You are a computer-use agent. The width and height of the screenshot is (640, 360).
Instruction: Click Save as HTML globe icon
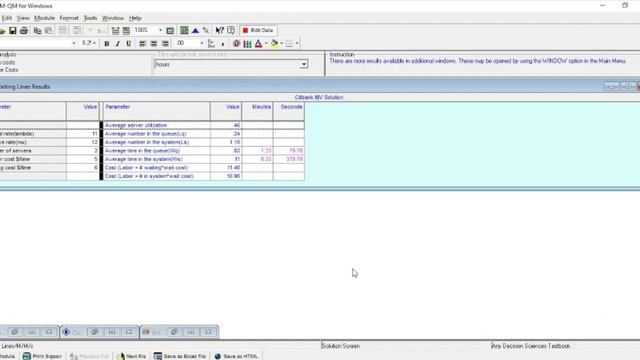pos(218,356)
